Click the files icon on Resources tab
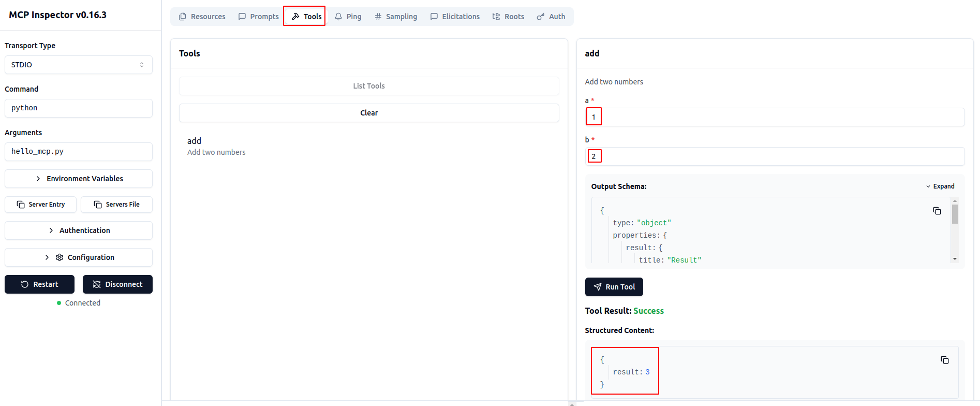The height and width of the screenshot is (406, 980). (x=183, y=17)
